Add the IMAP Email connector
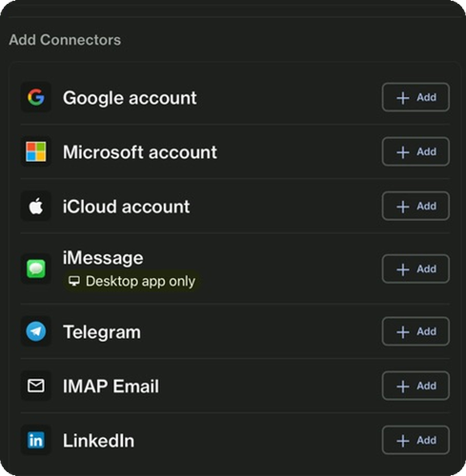 click(x=415, y=386)
